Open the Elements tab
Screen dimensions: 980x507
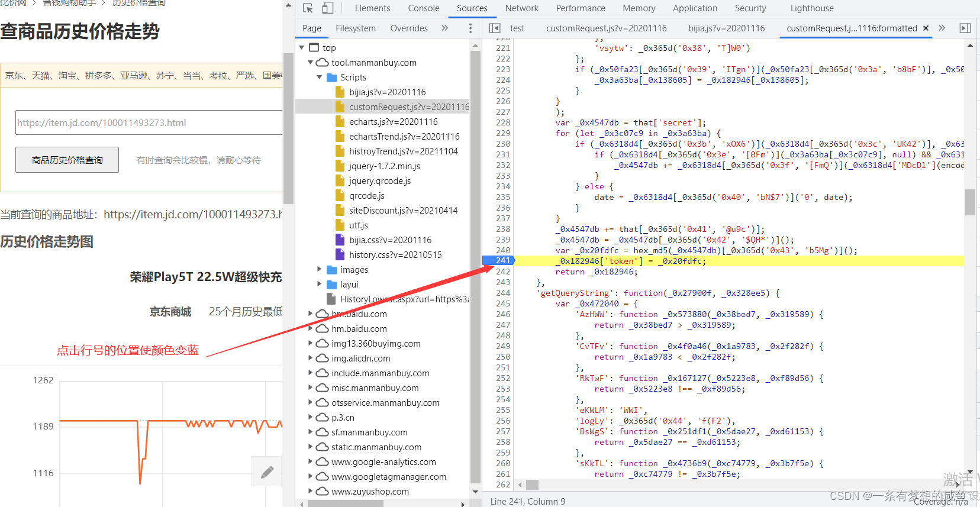point(372,8)
